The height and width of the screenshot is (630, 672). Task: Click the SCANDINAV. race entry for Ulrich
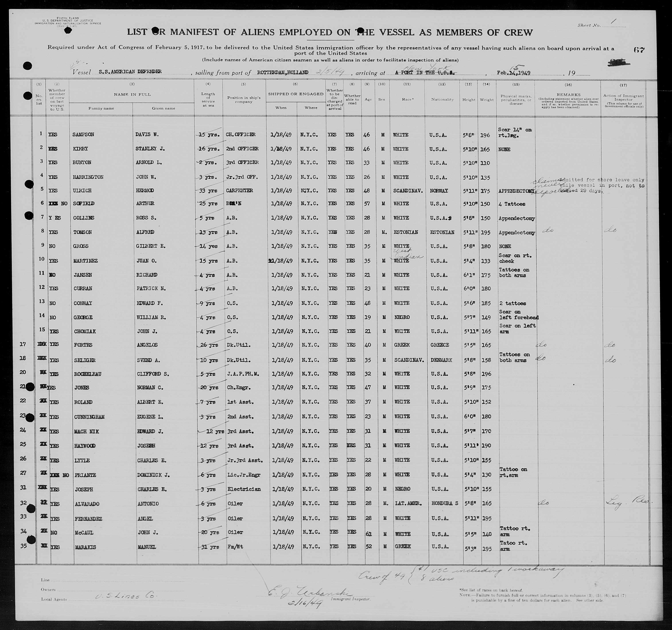tap(408, 191)
